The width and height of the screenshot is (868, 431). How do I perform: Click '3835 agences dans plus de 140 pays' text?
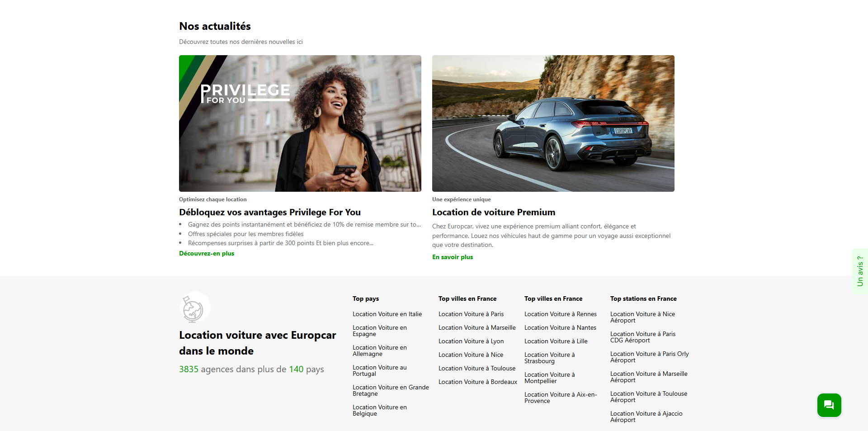(251, 369)
